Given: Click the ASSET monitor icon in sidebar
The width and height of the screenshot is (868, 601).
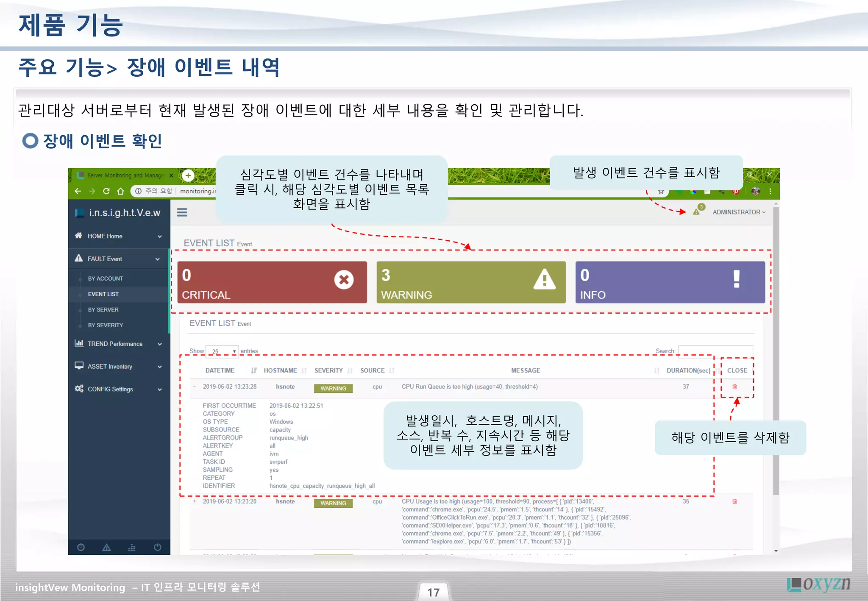Looking at the screenshot, I should [x=79, y=366].
